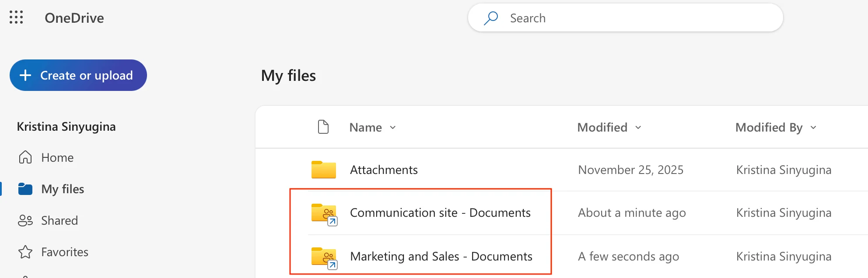Select My files in sidebar
868x278 pixels.
point(63,189)
